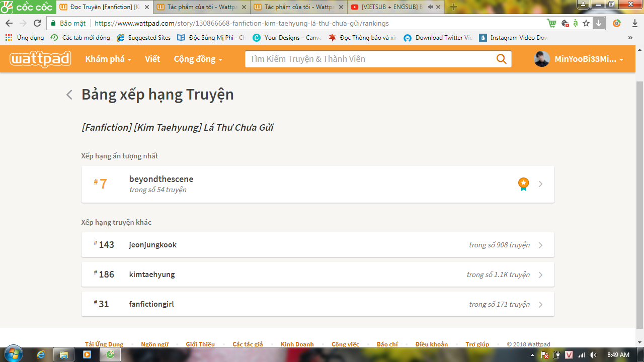Viewport: 644px width, 362px height.
Task: Click the Wattpad logo
Action: coord(40,59)
